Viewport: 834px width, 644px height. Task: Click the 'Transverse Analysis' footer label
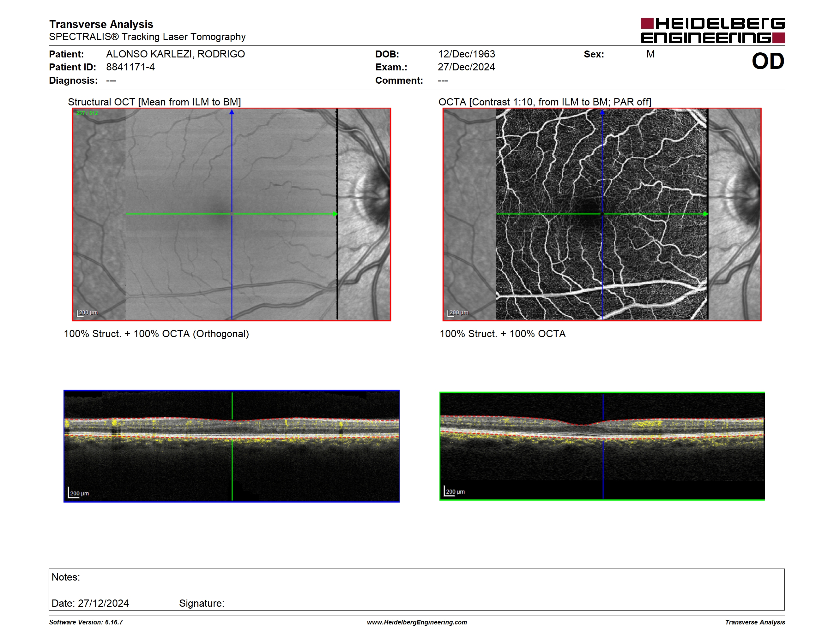(x=755, y=622)
